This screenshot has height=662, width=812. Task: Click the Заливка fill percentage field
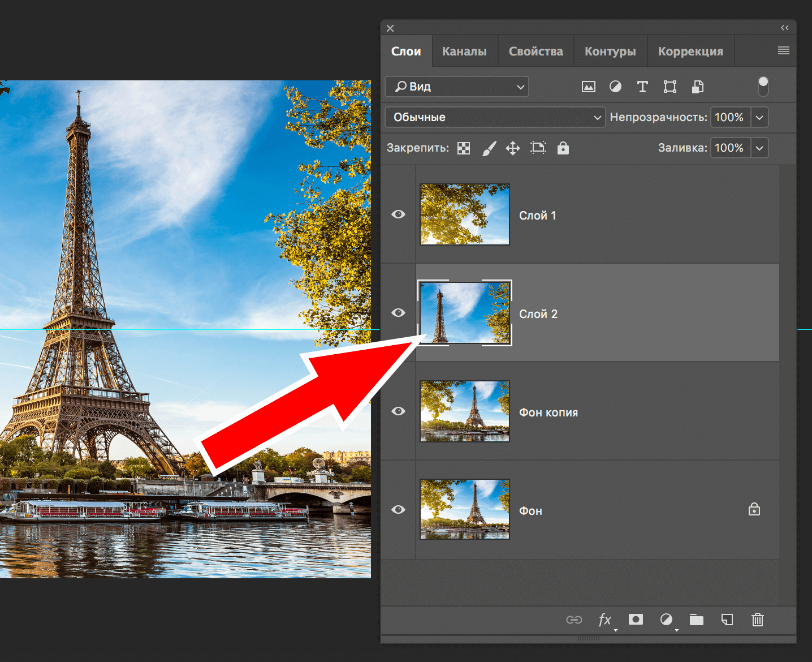tap(730, 148)
